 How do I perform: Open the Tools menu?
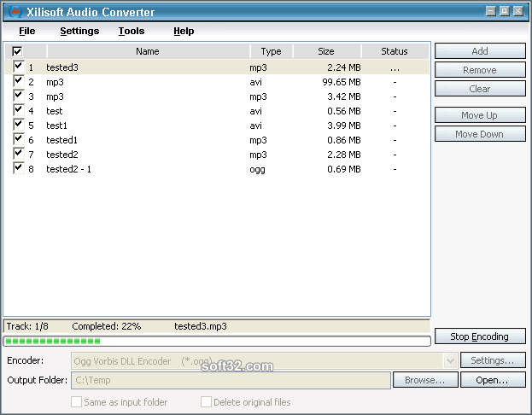(132, 31)
